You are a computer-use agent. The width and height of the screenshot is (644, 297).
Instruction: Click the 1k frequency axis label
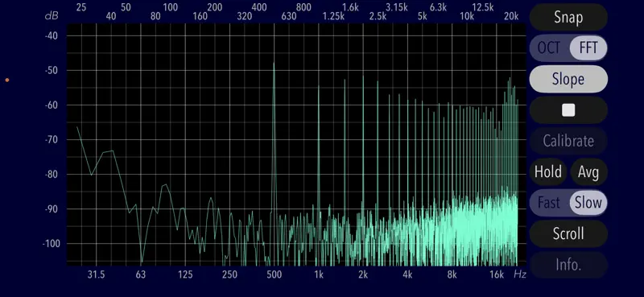[x=319, y=274]
